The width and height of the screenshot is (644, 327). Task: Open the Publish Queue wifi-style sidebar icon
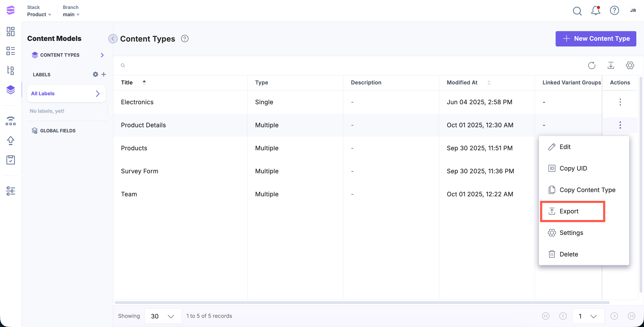pos(10,121)
